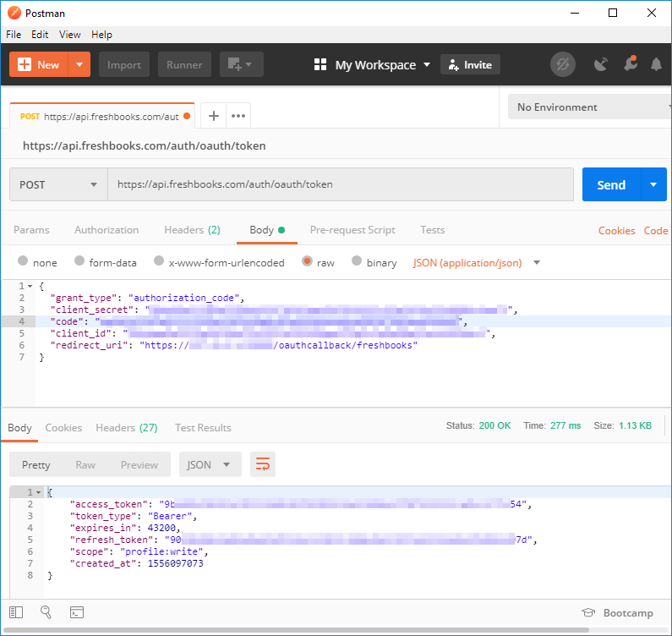Switch to the response Headers (27) tab

pyautogui.click(x=127, y=428)
